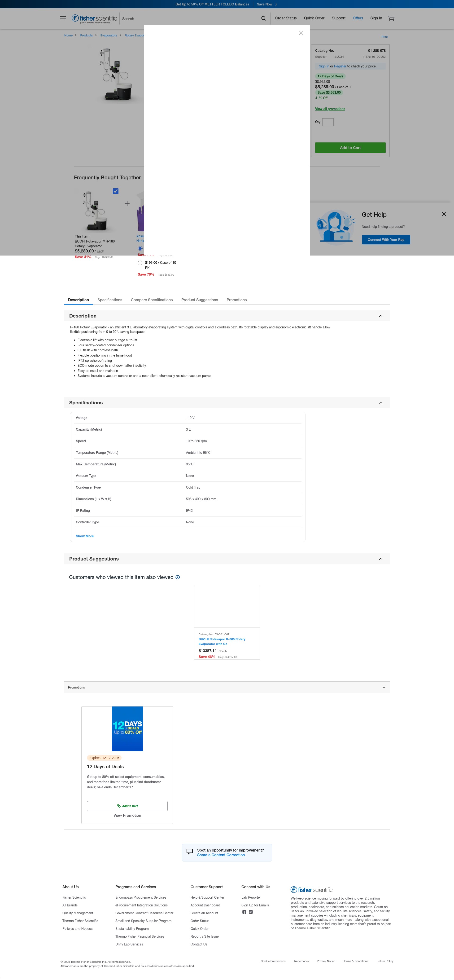
Task: Click Sign In in the header
Action: tap(376, 18)
